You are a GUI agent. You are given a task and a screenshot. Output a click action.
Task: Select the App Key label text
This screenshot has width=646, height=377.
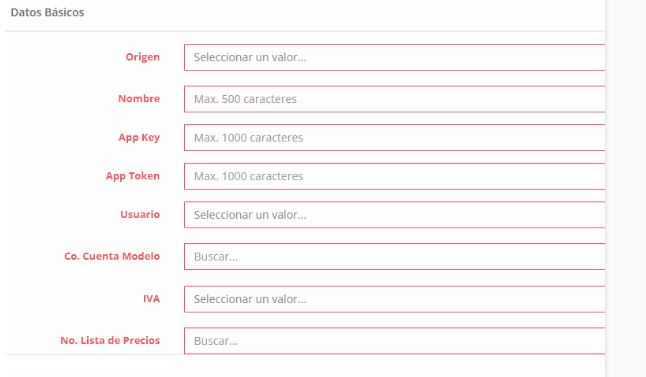coord(139,137)
